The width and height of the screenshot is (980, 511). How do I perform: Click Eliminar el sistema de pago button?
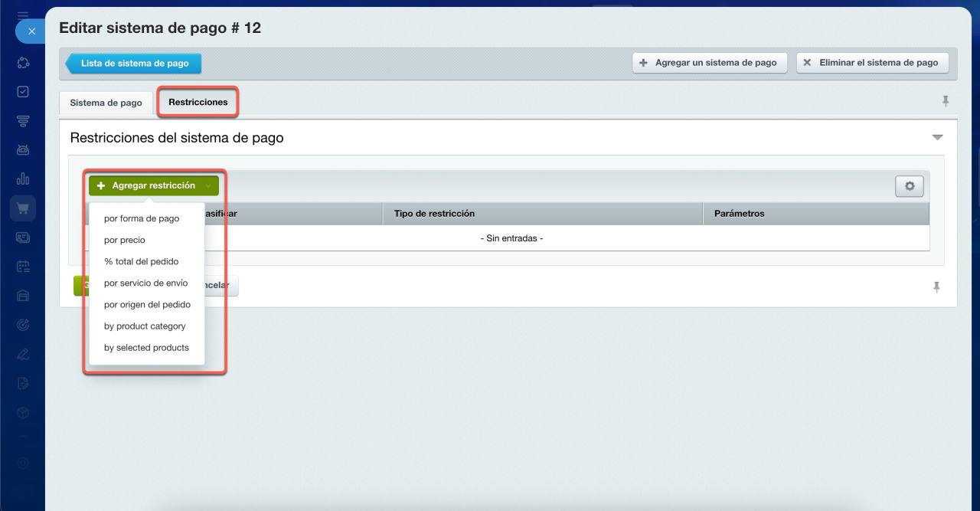(872, 63)
